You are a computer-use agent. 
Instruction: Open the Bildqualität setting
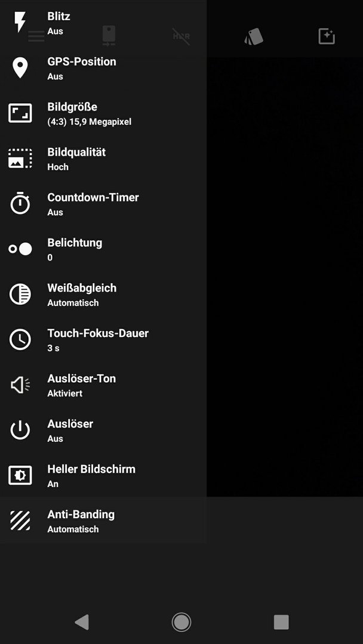[x=103, y=159]
